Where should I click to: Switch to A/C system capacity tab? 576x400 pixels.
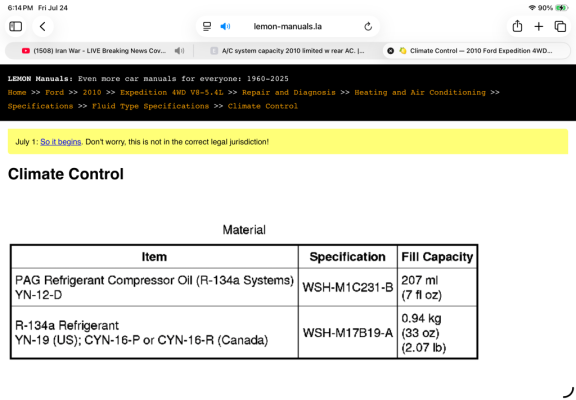click(x=288, y=51)
